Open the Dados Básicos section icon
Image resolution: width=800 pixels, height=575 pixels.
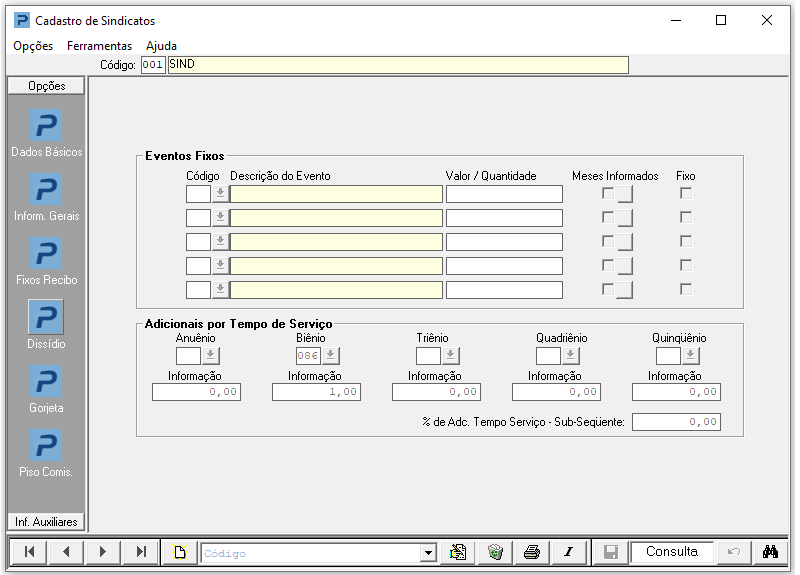click(x=46, y=126)
